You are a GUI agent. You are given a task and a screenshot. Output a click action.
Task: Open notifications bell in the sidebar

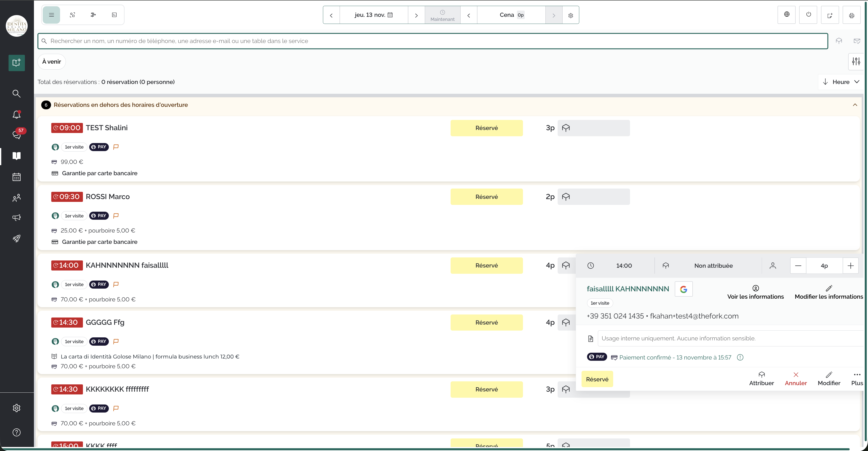[x=16, y=115]
